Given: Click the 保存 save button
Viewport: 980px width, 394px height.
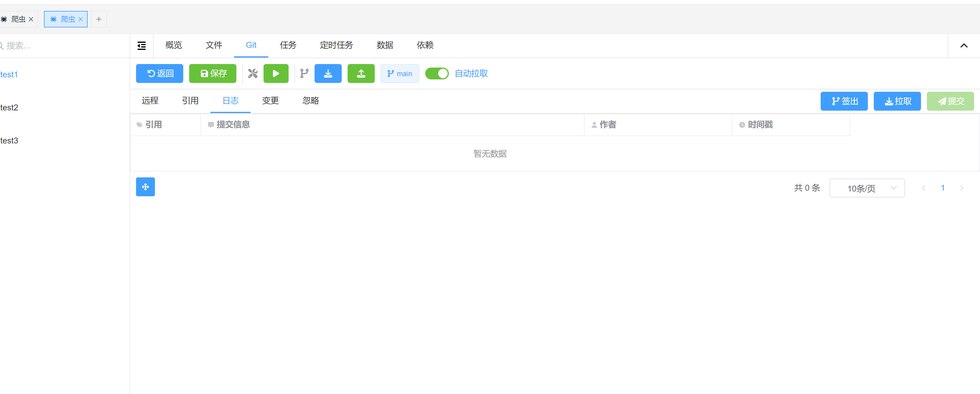Looking at the screenshot, I should [x=213, y=73].
